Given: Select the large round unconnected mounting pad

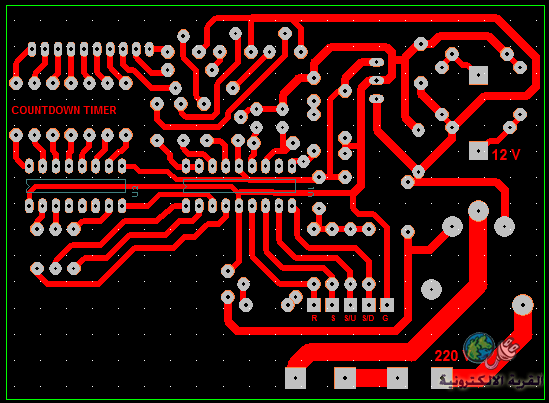Looking at the screenshot, I should (x=431, y=290).
